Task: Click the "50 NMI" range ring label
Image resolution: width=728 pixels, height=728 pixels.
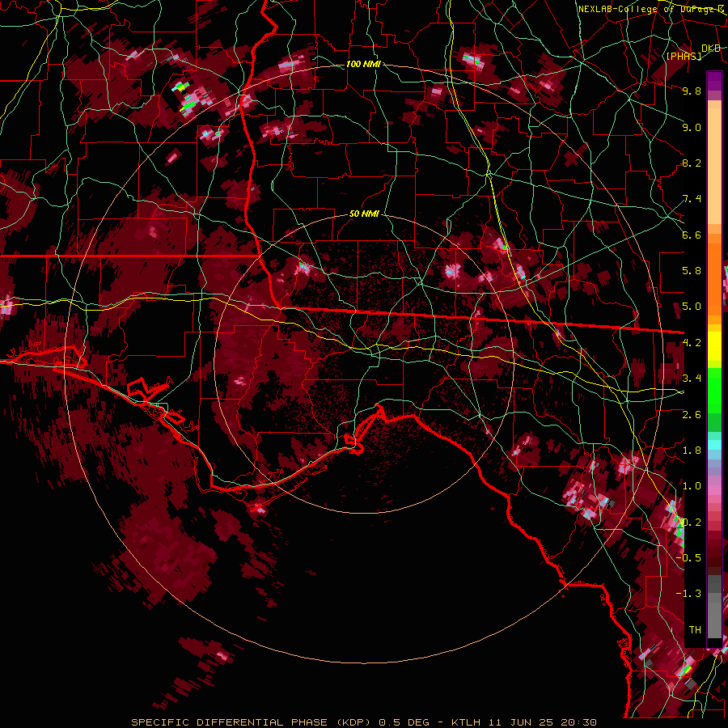Action: 364,214
